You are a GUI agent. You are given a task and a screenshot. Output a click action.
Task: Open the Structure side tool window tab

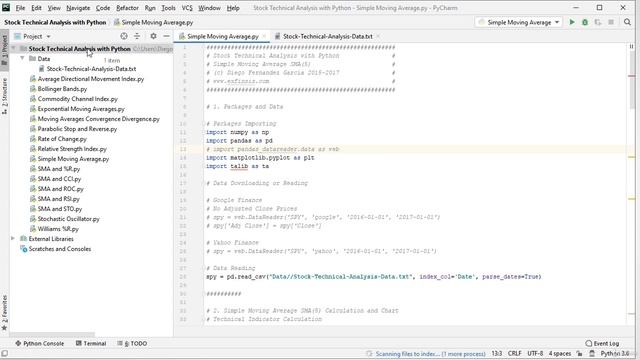point(4,96)
